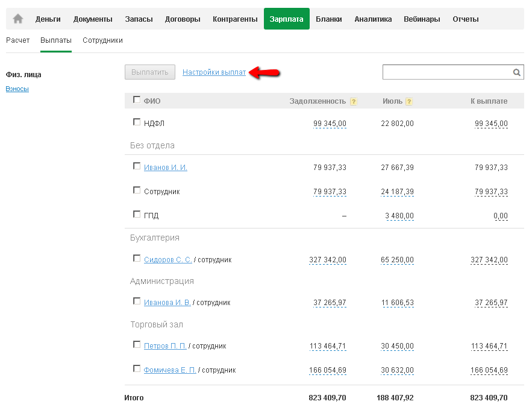This screenshot has height=413, width=532.
Task: Go to the home page icon
Action: point(18,19)
